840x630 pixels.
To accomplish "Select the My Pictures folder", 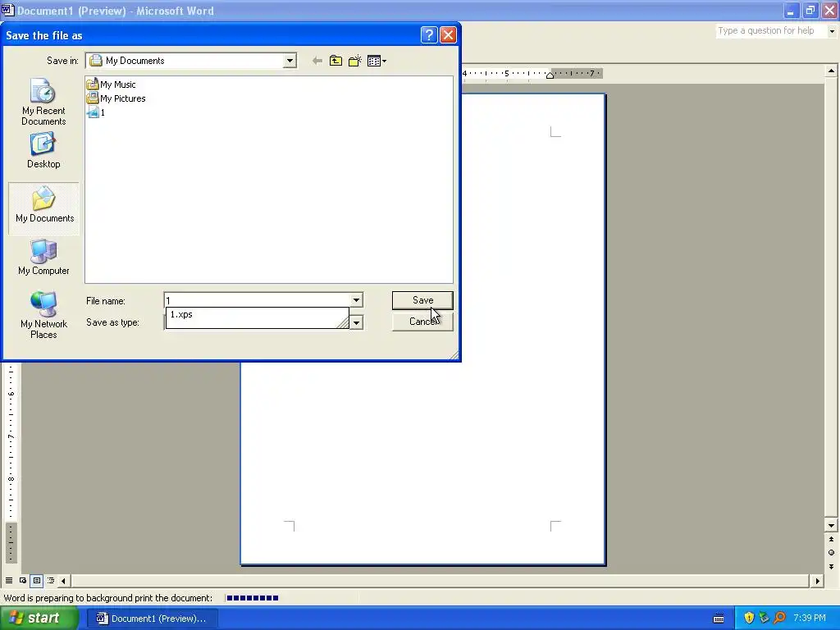I will (116, 98).
